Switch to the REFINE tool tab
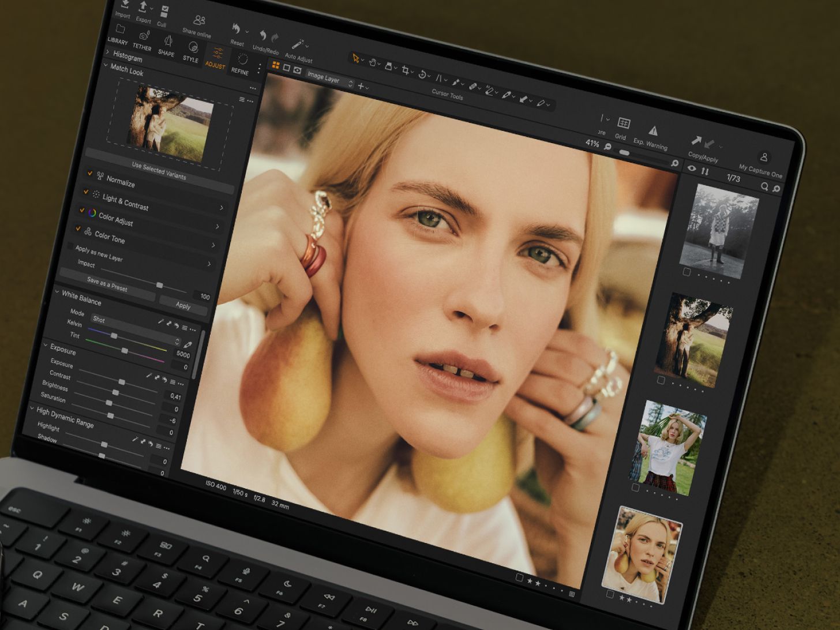This screenshot has width=840, height=630. click(x=241, y=65)
